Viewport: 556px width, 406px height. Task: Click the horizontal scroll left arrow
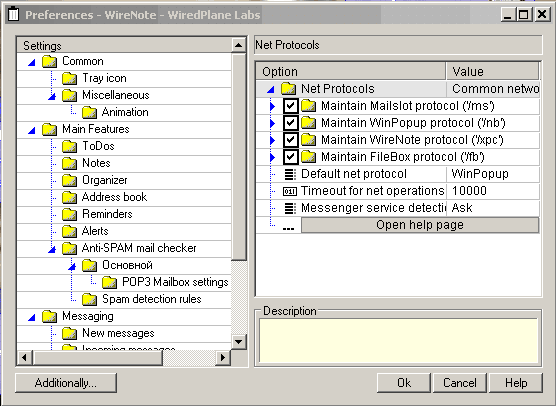coord(24,357)
